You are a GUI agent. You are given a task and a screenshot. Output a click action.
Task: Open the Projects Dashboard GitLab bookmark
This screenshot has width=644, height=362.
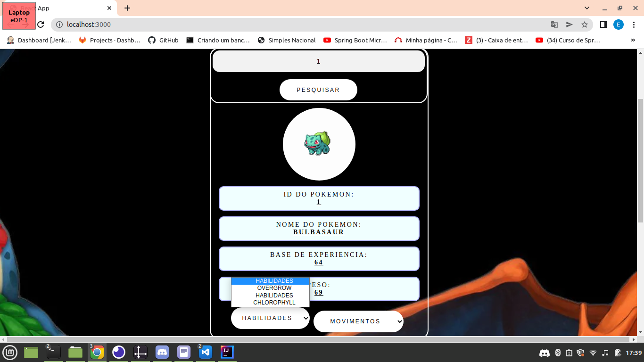110,41
